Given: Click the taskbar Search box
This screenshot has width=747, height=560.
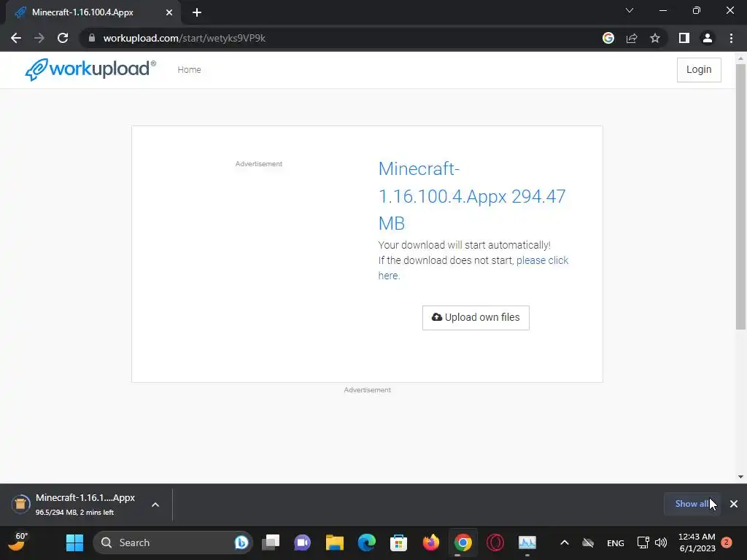Looking at the screenshot, I should [173, 542].
